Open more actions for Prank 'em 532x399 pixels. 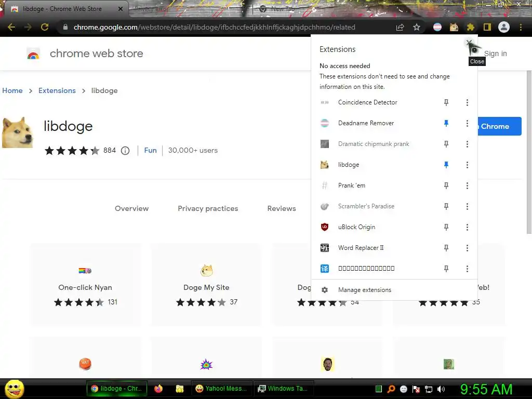[x=467, y=185]
